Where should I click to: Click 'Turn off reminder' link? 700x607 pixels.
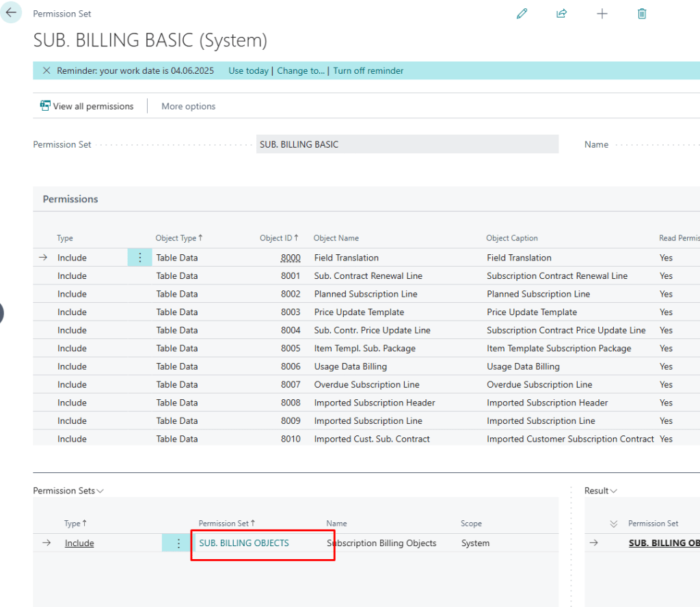(368, 70)
